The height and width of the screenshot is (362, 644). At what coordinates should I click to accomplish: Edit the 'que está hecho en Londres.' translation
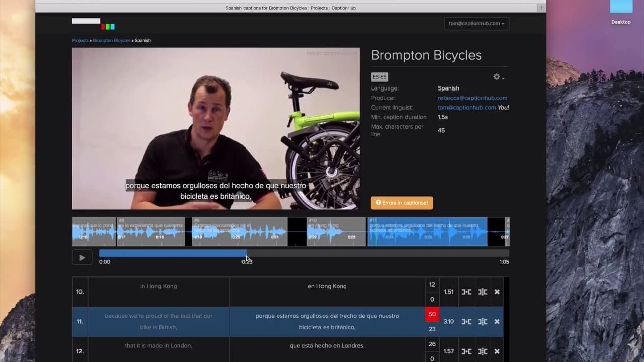point(327,349)
